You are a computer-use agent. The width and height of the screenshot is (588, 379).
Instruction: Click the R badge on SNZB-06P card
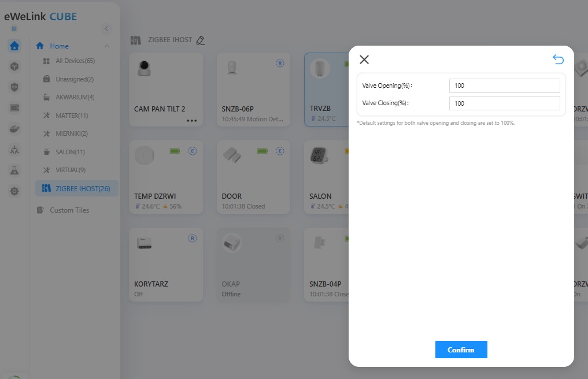pos(280,64)
